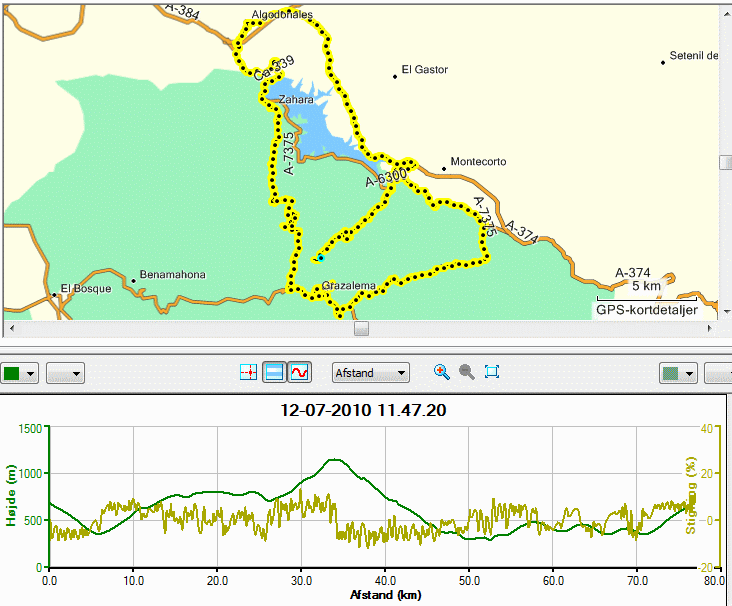Toggle the red curve smoothing icon
732x606 pixels.
(299, 373)
